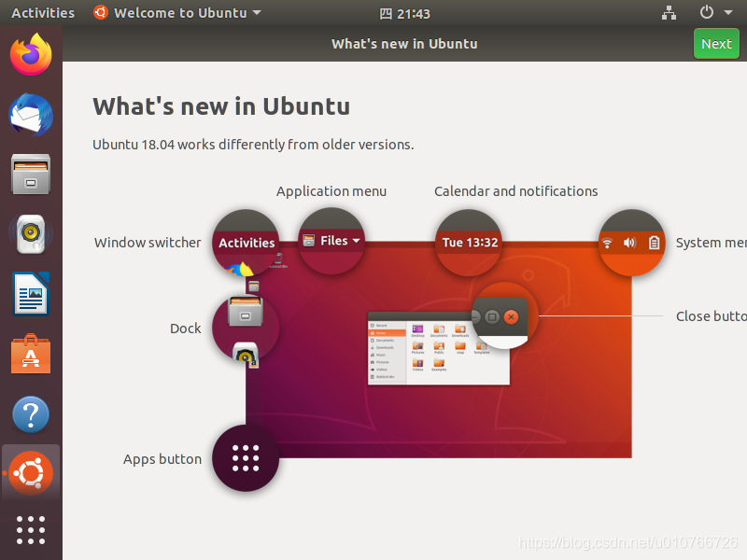Click the Files application menu circle
This screenshot has height=560, width=747.
pyautogui.click(x=331, y=241)
